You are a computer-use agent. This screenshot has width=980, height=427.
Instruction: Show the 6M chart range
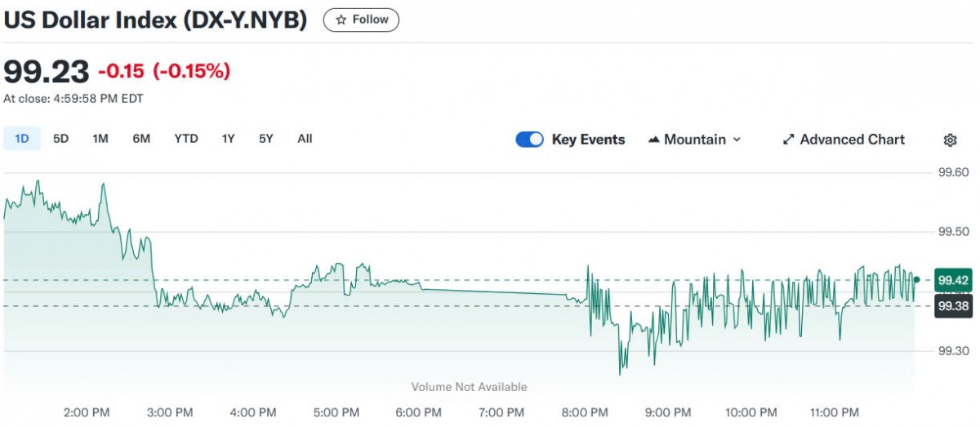point(141,139)
